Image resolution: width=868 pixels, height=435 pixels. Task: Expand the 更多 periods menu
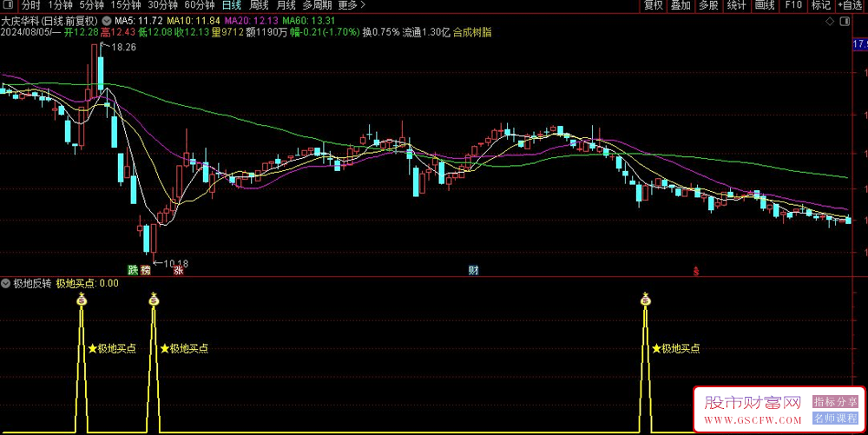click(x=352, y=5)
